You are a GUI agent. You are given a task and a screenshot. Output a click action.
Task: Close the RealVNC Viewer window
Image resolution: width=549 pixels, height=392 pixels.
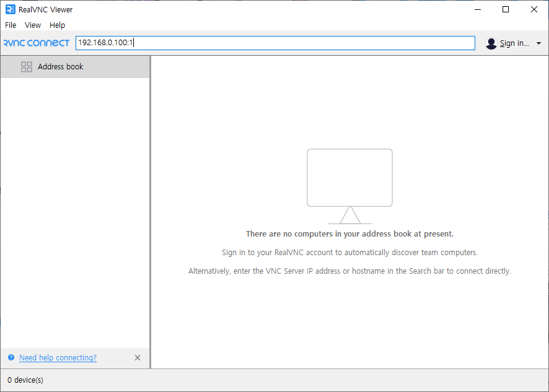(534, 9)
